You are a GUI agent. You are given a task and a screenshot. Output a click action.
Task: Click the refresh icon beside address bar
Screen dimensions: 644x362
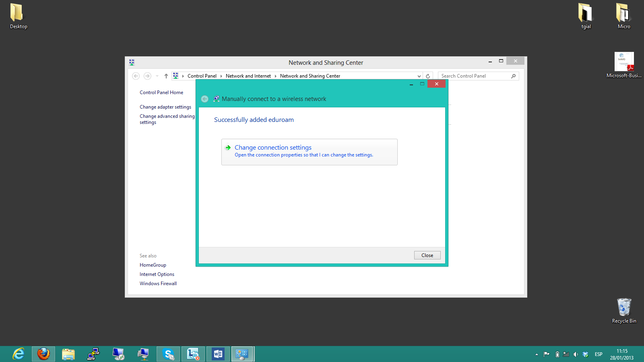coord(428,76)
